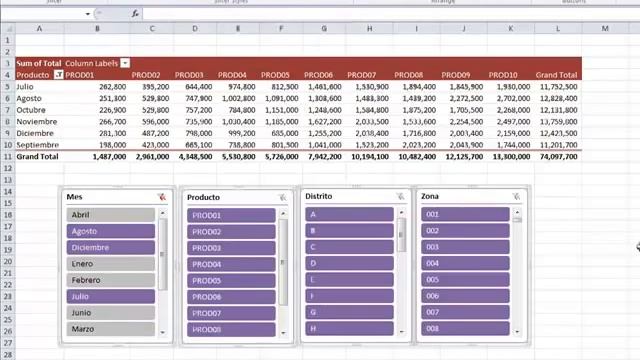Select the Noviembre row label cell
Viewport: 640px width, 360px height.
pos(40,122)
